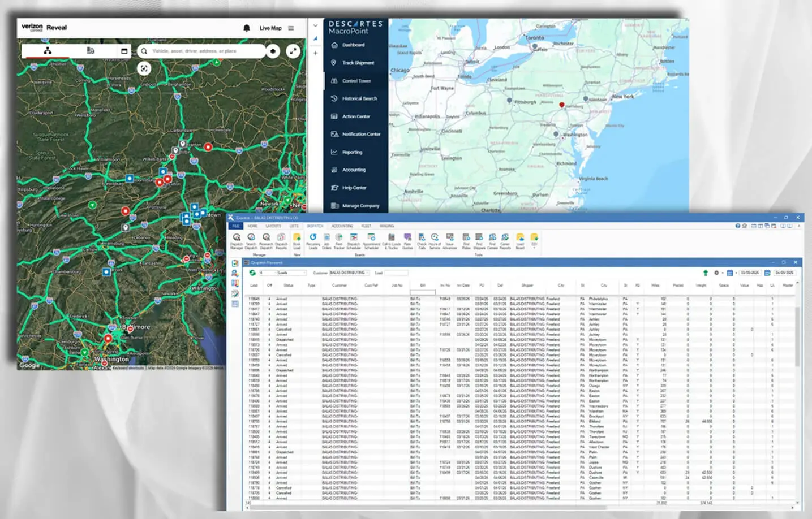The height and width of the screenshot is (519, 812).
Task: Open Issue Advances from the ribbon
Action: point(450,241)
